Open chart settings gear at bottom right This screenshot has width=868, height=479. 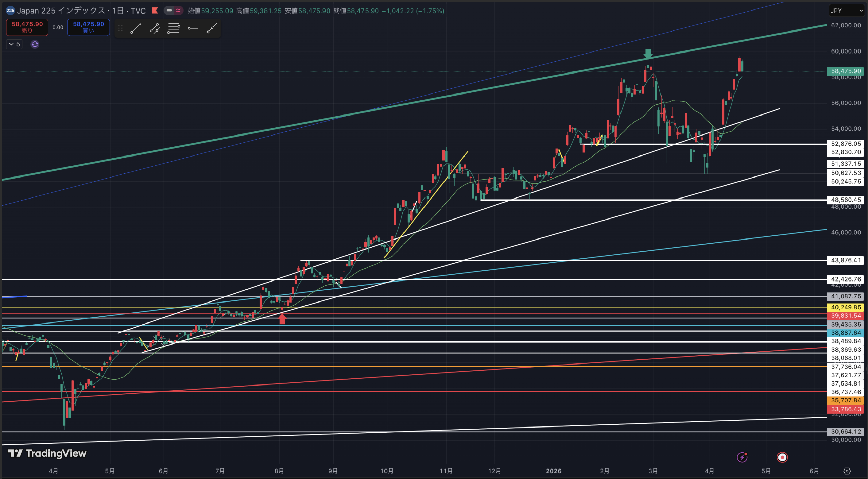coord(847,471)
